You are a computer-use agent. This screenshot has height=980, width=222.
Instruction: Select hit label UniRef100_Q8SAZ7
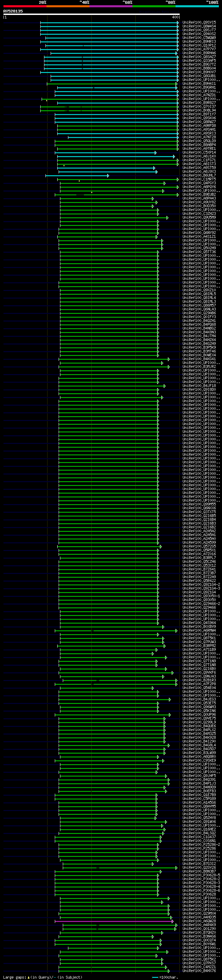[199, 57]
